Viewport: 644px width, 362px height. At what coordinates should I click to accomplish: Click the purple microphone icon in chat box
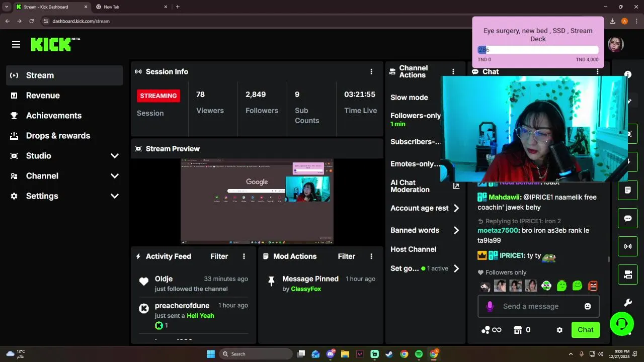click(490, 306)
